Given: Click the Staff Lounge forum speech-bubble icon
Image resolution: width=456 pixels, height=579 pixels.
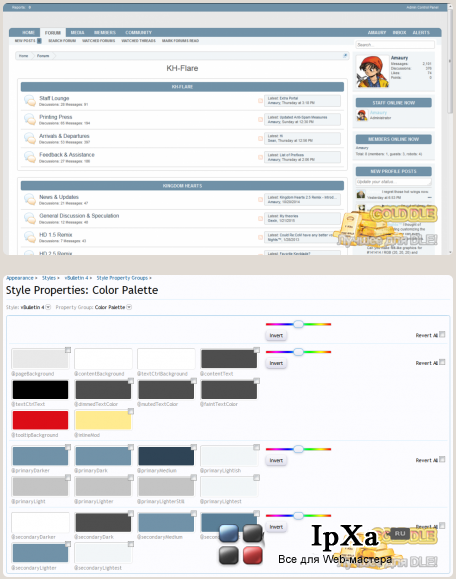Looking at the screenshot, I should [30, 100].
